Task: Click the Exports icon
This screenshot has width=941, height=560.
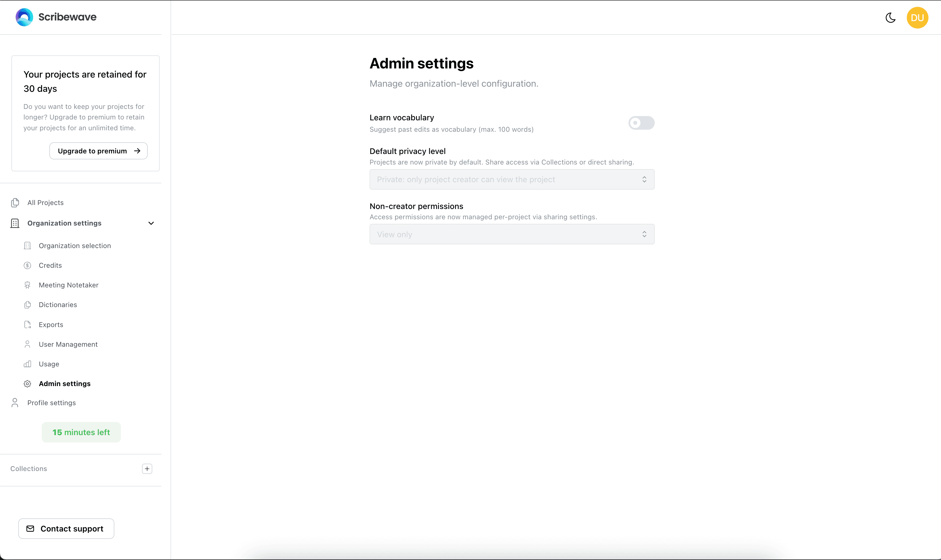Action: 28,324
